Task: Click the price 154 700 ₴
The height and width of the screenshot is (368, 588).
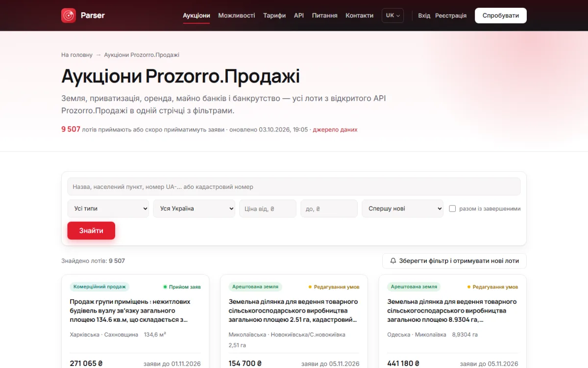Action: (245, 364)
